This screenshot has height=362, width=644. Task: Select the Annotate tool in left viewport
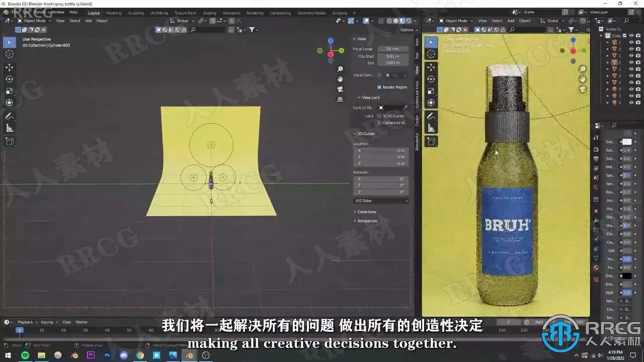coord(10,116)
